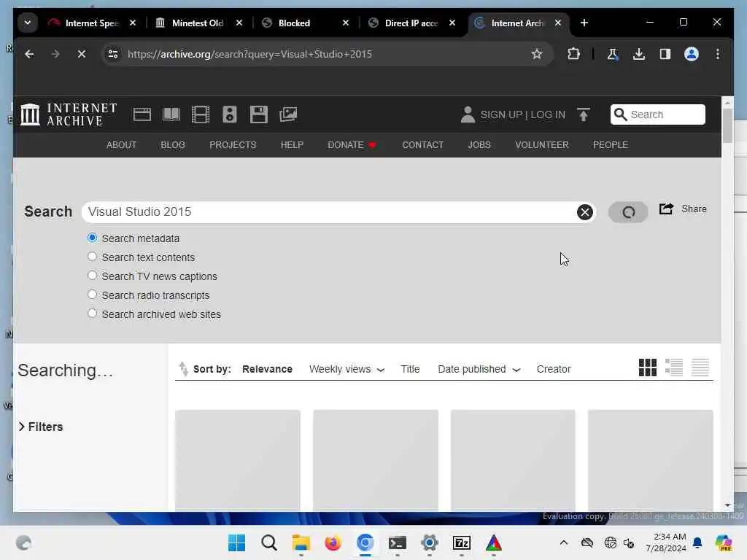Image resolution: width=747 pixels, height=560 pixels.
Task: Open the Software floppy disk icon
Action: (x=259, y=114)
